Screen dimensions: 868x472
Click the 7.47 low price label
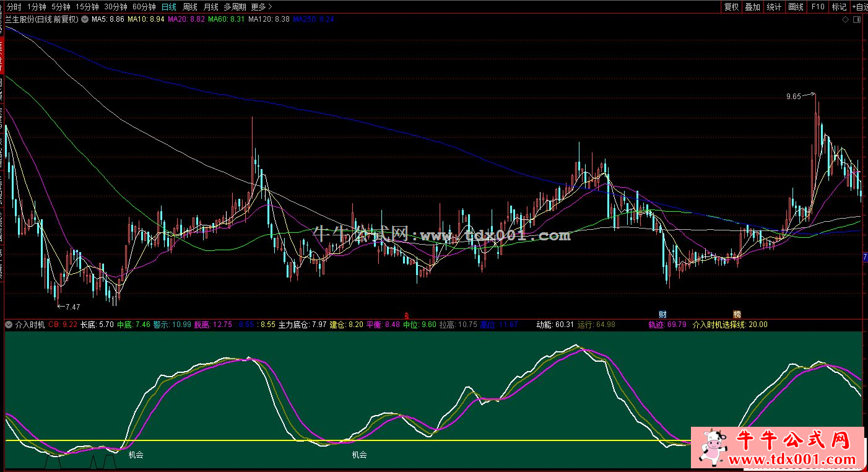pos(72,307)
